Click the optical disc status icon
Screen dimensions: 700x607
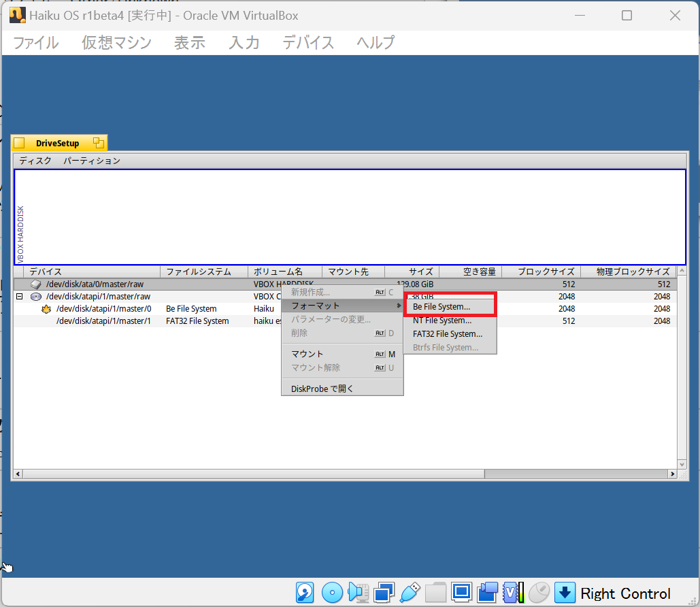(332, 593)
